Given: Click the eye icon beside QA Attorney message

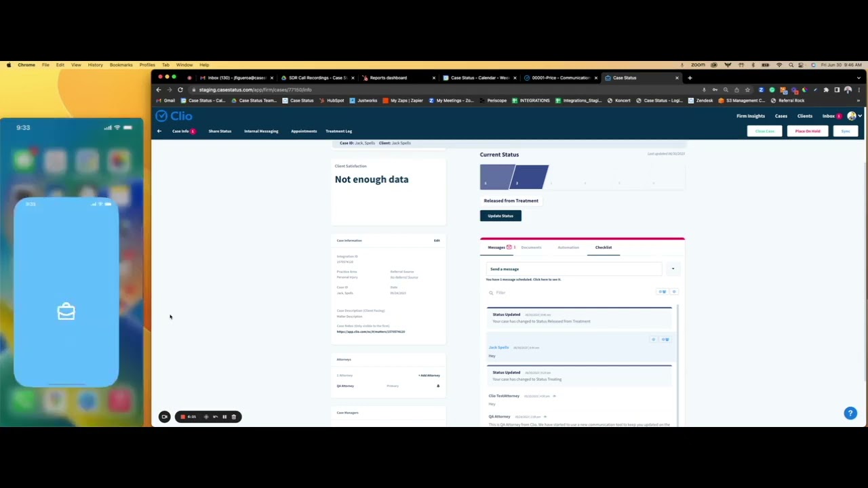Looking at the screenshot, I should (x=545, y=417).
